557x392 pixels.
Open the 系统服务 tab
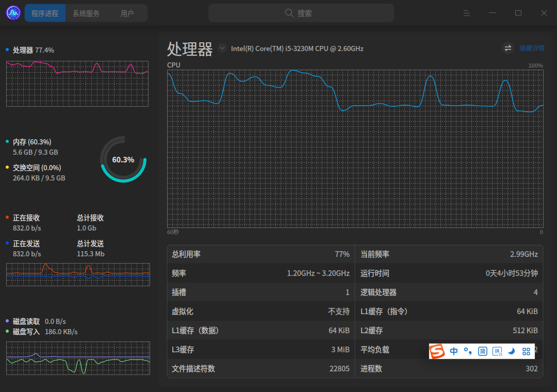(x=86, y=13)
